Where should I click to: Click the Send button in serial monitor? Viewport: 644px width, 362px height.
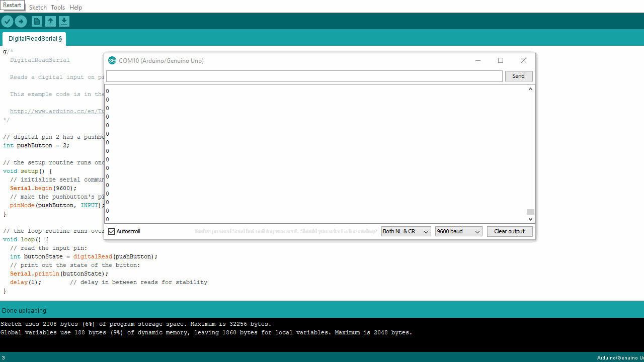point(519,76)
